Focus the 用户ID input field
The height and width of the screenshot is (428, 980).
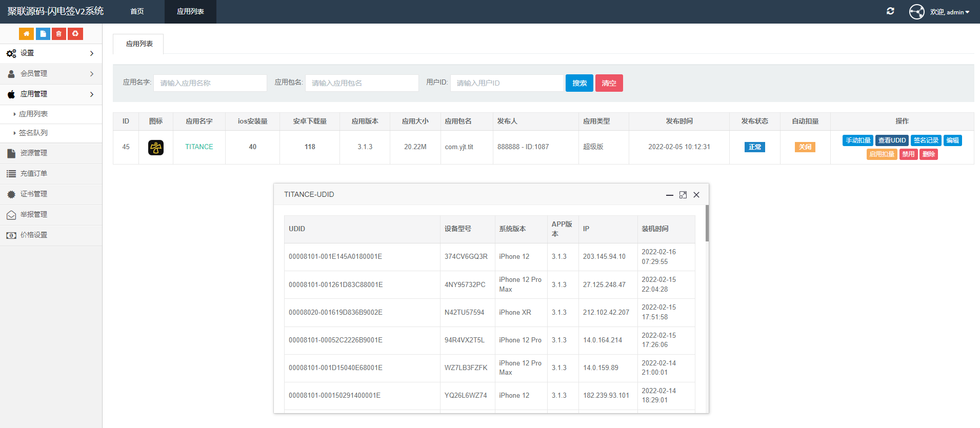pyautogui.click(x=507, y=83)
